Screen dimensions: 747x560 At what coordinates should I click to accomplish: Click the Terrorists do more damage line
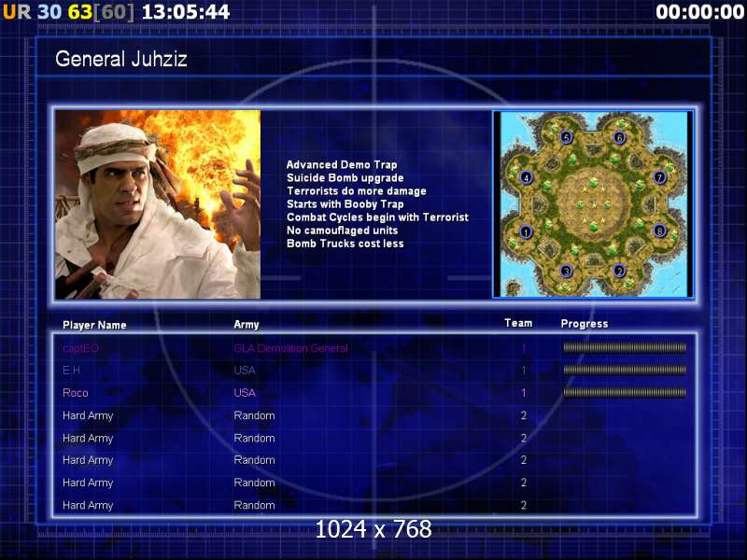click(x=357, y=191)
